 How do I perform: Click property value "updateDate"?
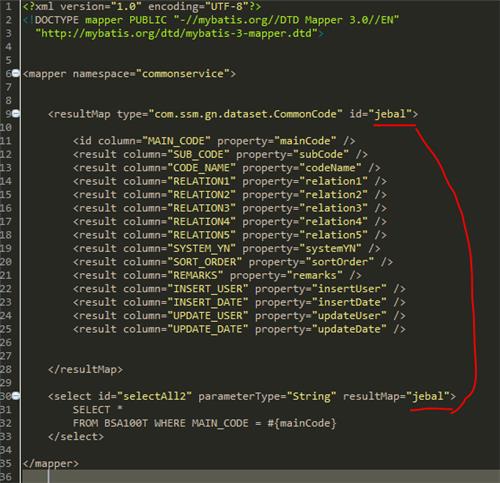[x=349, y=329]
